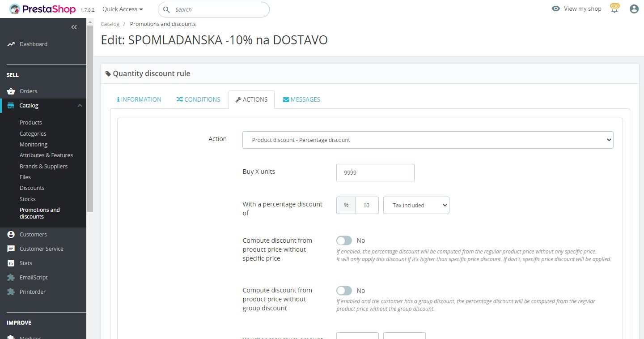Click the Printorder puzzle icon

[11, 292]
